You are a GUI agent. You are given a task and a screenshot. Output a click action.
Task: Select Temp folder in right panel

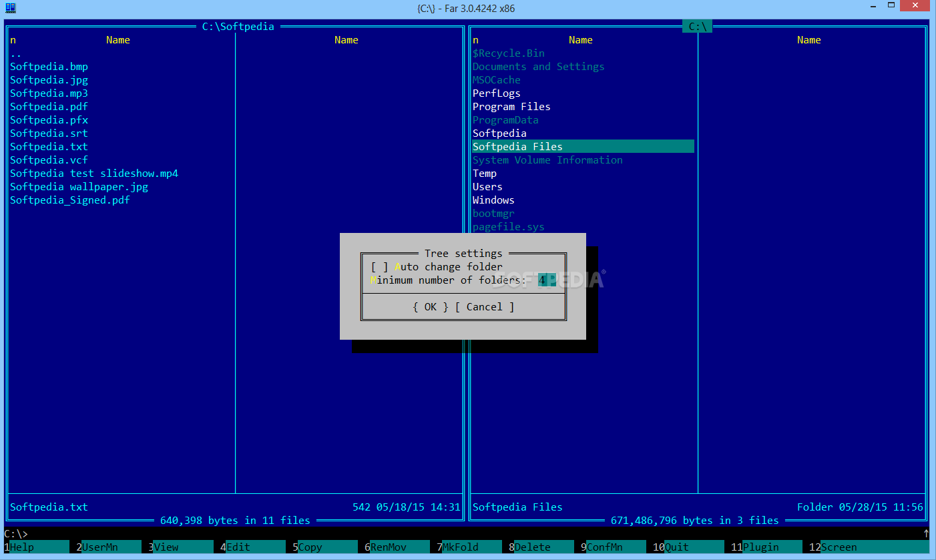[485, 174]
